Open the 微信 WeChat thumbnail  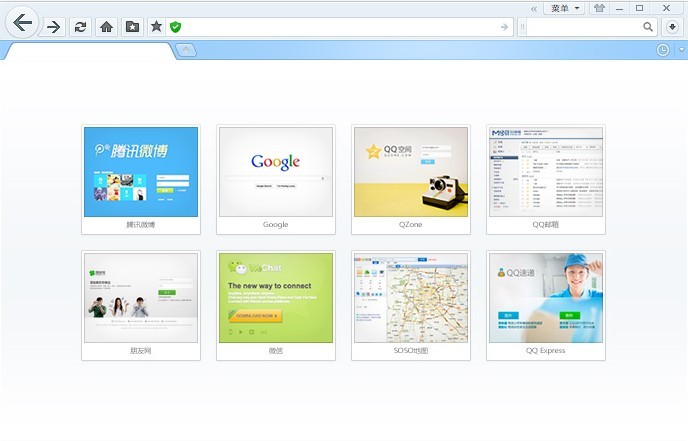pos(276,298)
